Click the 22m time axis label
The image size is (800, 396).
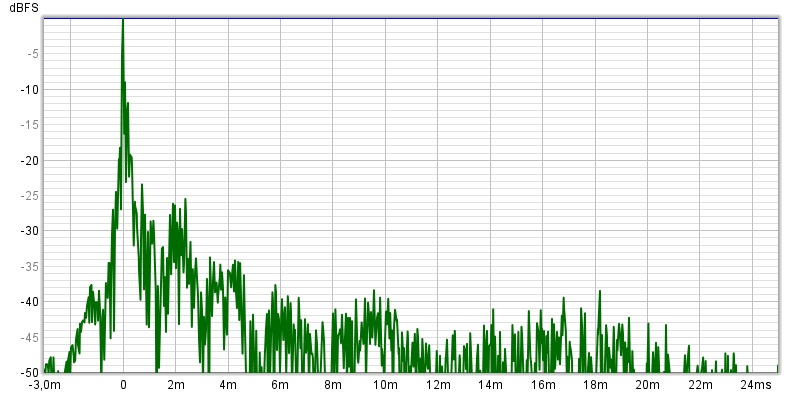coord(700,385)
